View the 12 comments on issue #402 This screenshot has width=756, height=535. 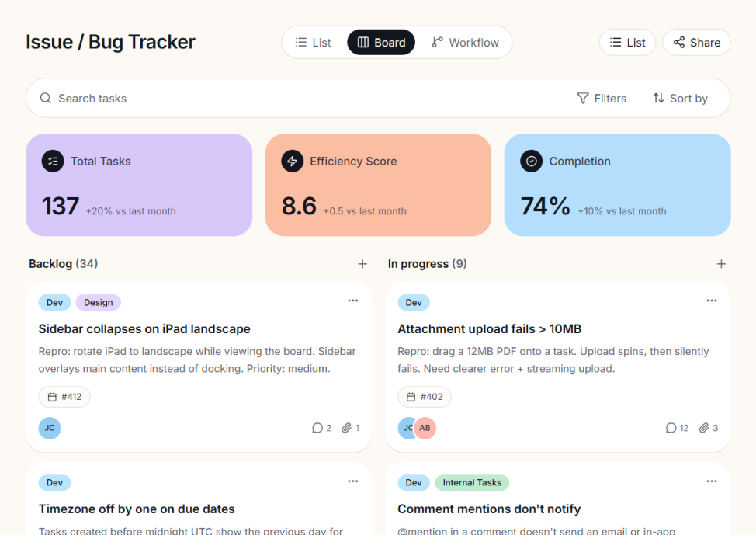[677, 429]
